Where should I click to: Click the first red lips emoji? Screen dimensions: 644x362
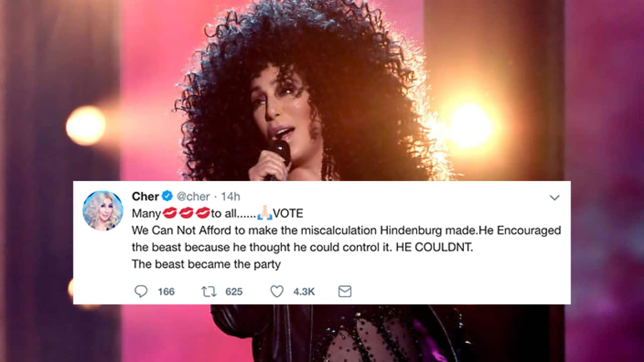click(x=170, y=214)
